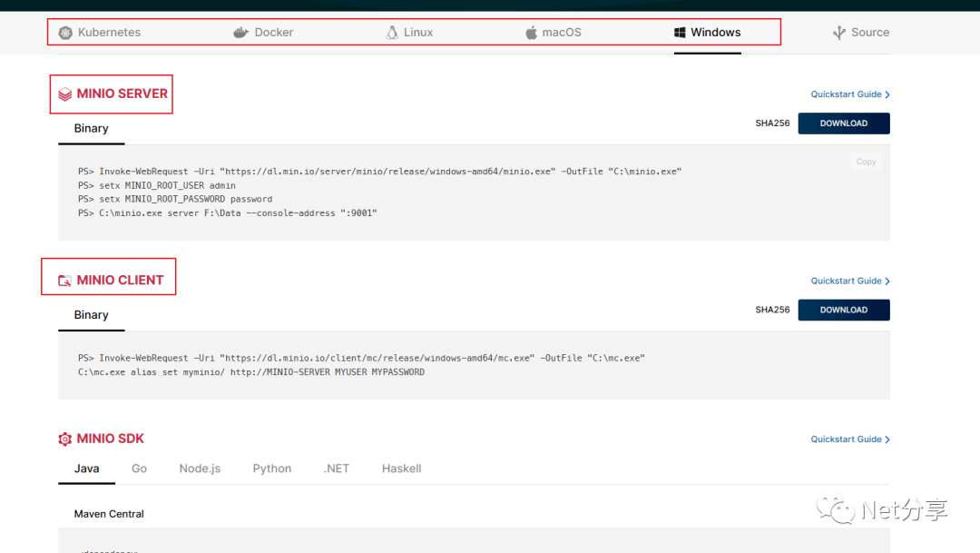Open the Node.js SDK tab
The width and height of the screenshot is (980, 553).
(x=200, y=469)
